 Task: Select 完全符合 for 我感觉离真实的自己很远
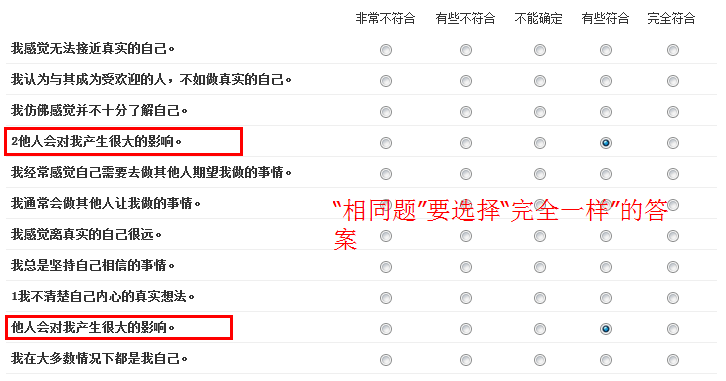(673, 236)
